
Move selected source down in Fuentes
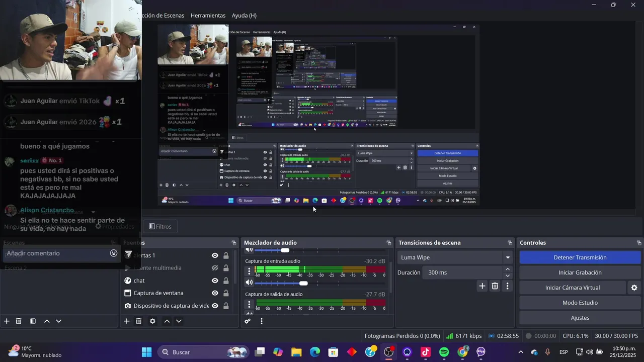coord(179,321)
